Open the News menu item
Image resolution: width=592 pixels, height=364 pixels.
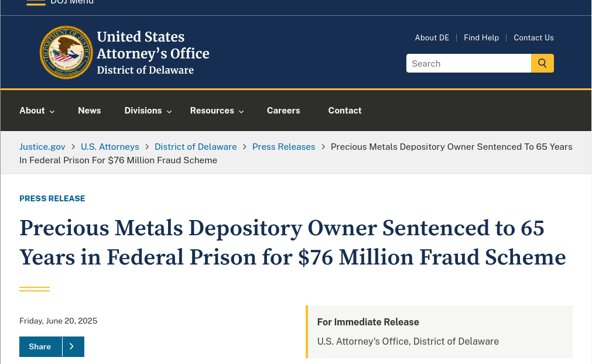pyautogui.click(x=89, y=111)
